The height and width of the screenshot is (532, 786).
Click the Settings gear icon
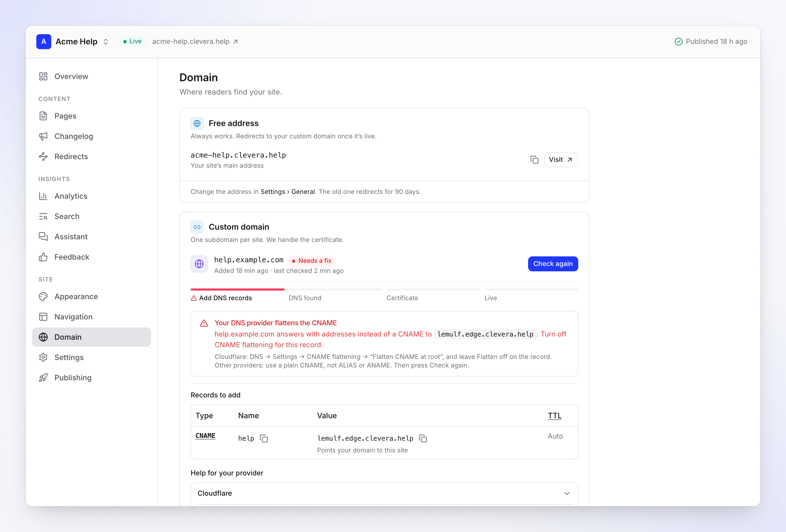click(43, 358)
